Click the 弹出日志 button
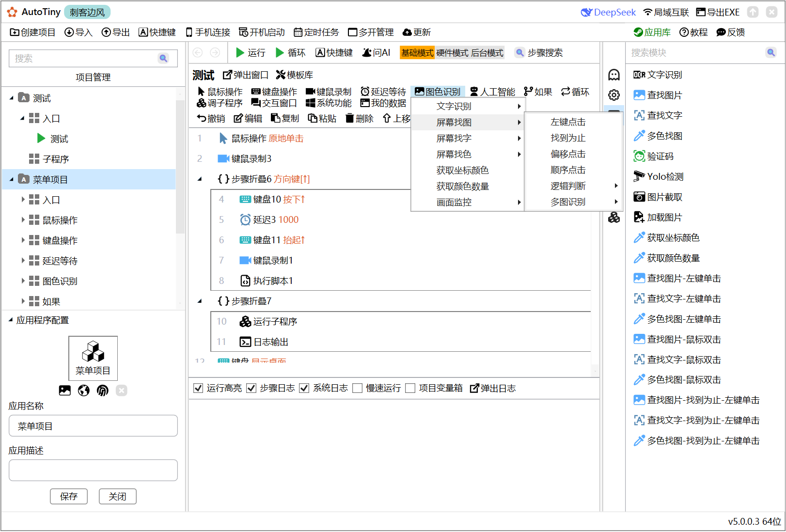 [493, 388]
